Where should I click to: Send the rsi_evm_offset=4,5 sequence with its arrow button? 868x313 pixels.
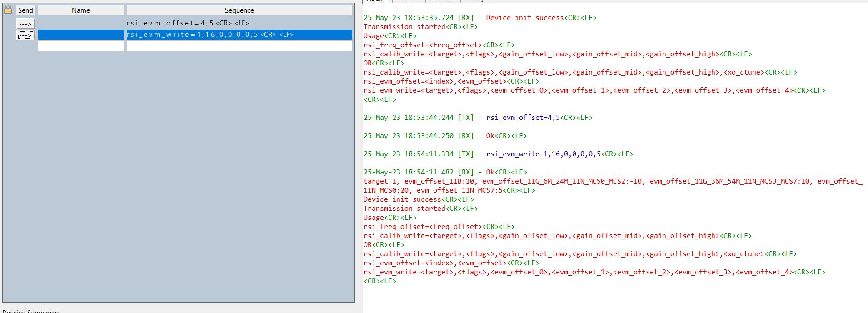click(x=25, y=24)
